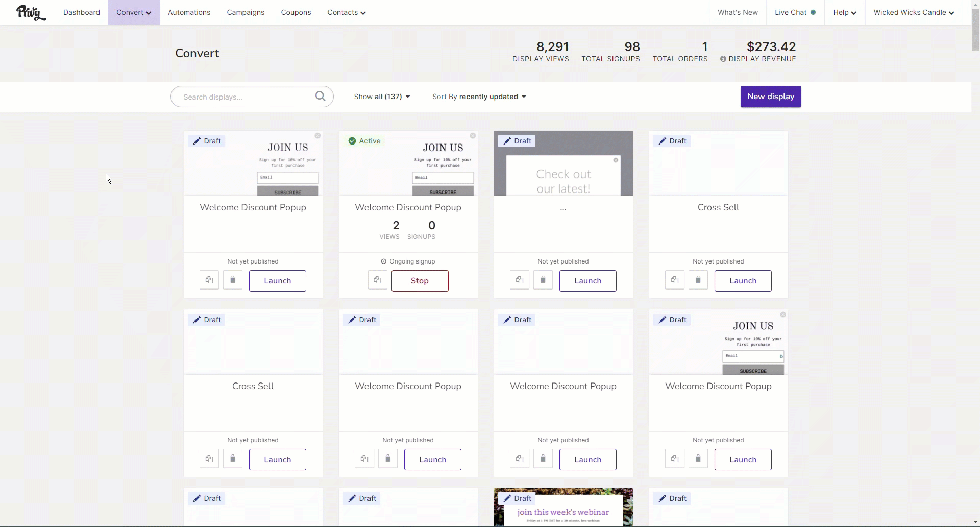Start a Live Chat
This screenshot has height=527, width=980.
pyautogui.click(x=795, y=12)
